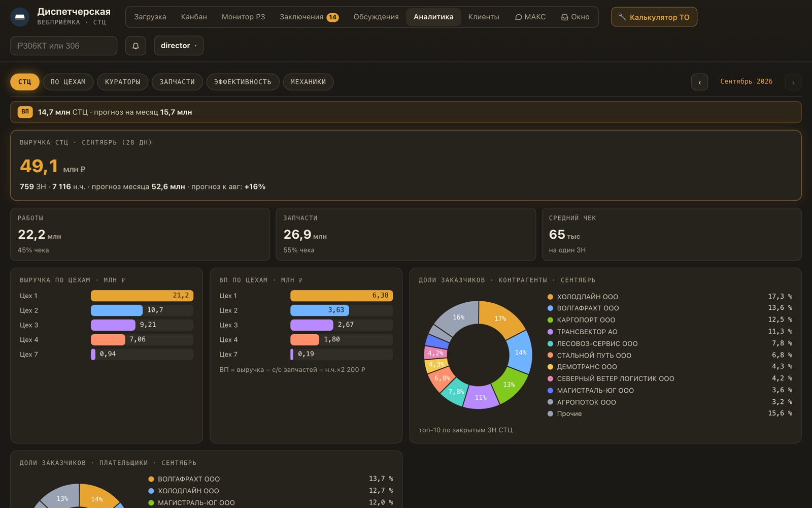Focus the vehicle search field Р306КТ
812x508 pixels.
click(x=63, y=46)
